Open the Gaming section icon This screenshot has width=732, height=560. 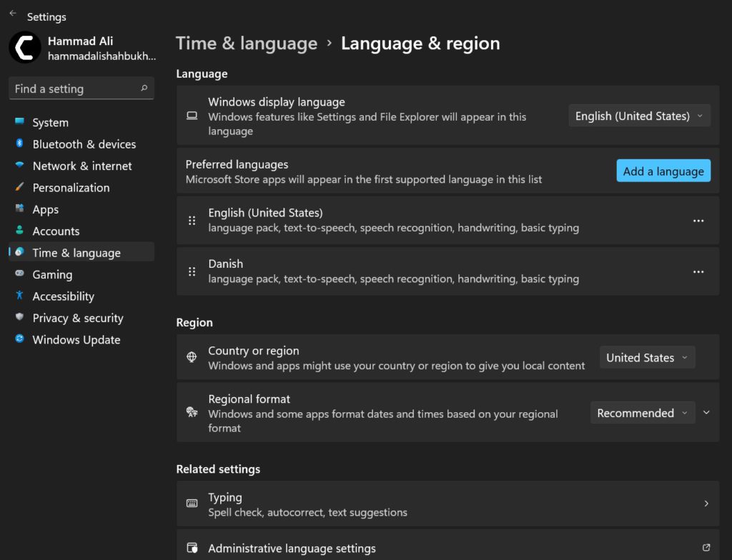click(x=19, y=274)
